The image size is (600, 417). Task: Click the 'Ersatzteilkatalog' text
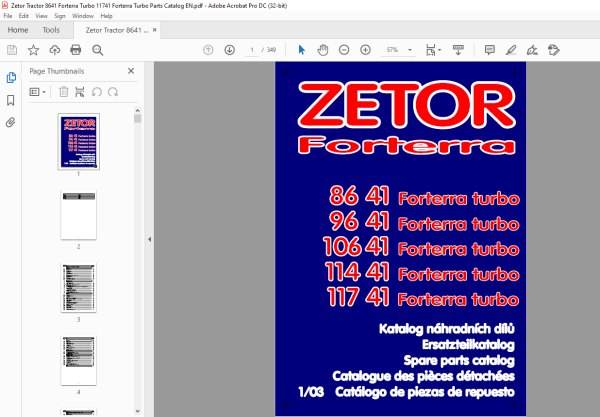pyautogui.click(x=468, y=345)
